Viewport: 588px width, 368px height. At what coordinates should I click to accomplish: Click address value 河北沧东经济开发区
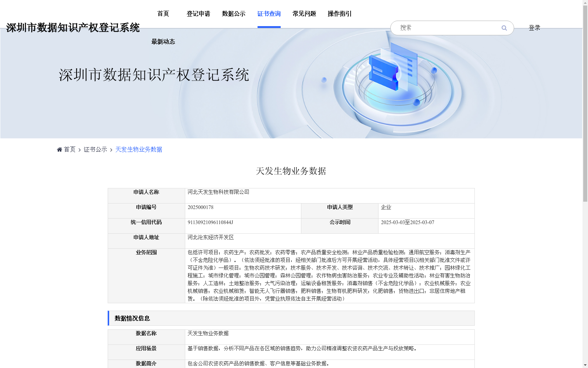click(x=211, y=237)
